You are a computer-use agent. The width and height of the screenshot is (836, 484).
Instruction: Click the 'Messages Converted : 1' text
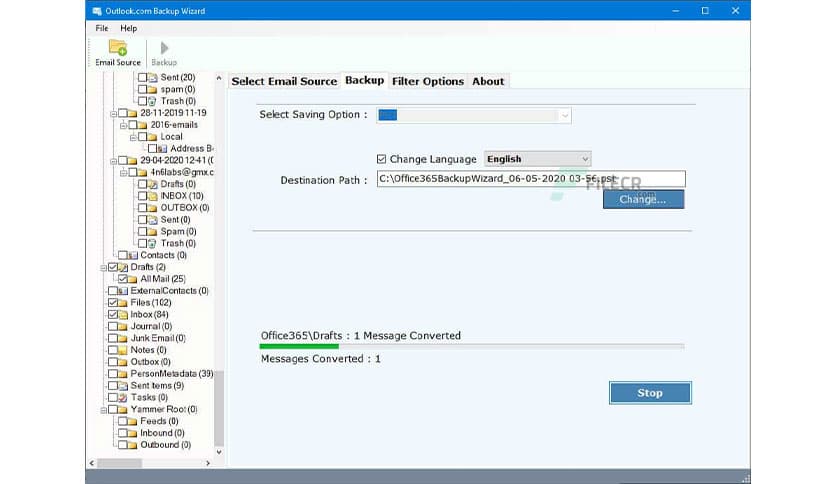[x=321, y=359]
